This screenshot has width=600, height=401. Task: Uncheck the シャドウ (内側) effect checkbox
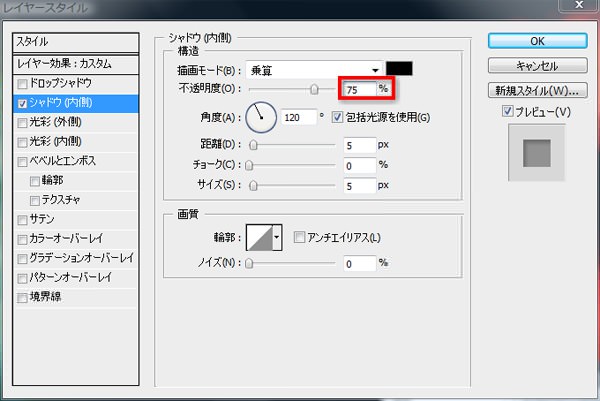pyautogui.click(x=23, y=102)
